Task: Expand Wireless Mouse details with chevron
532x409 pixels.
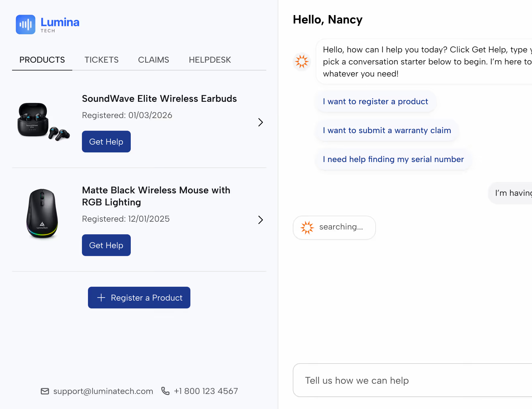Action: tap(261, 220)
